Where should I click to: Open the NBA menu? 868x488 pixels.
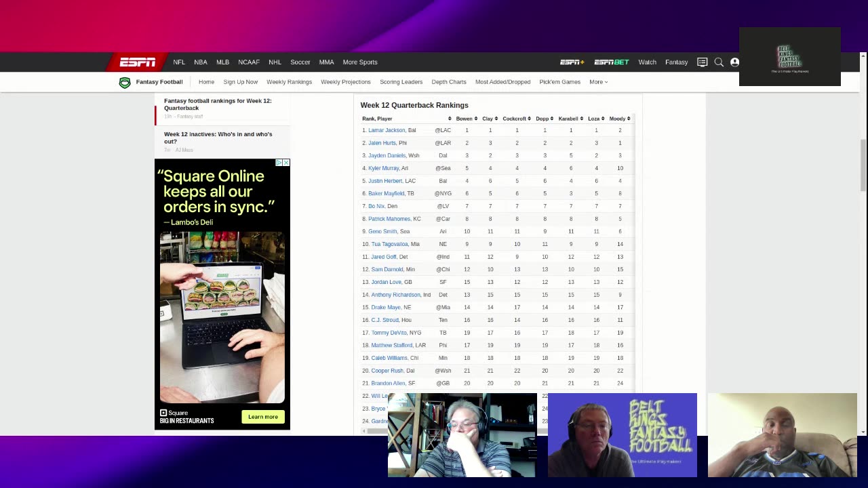coord(201,62)
